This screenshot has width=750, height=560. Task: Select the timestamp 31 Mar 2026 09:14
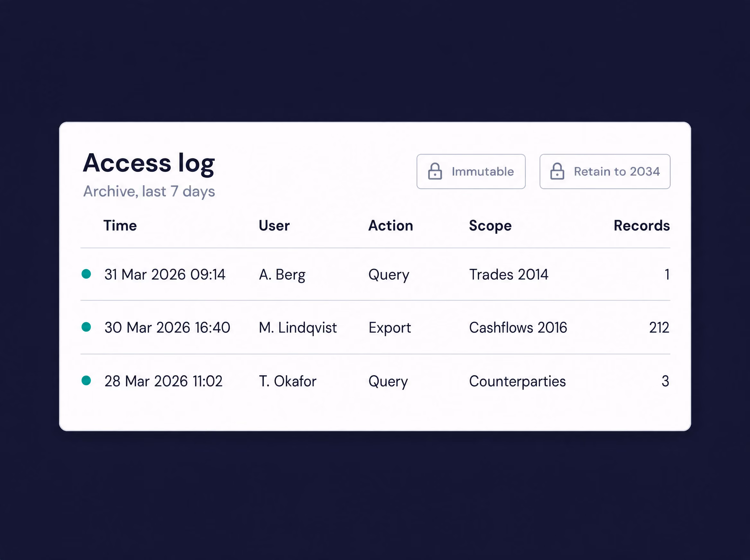tap(165, 275)
